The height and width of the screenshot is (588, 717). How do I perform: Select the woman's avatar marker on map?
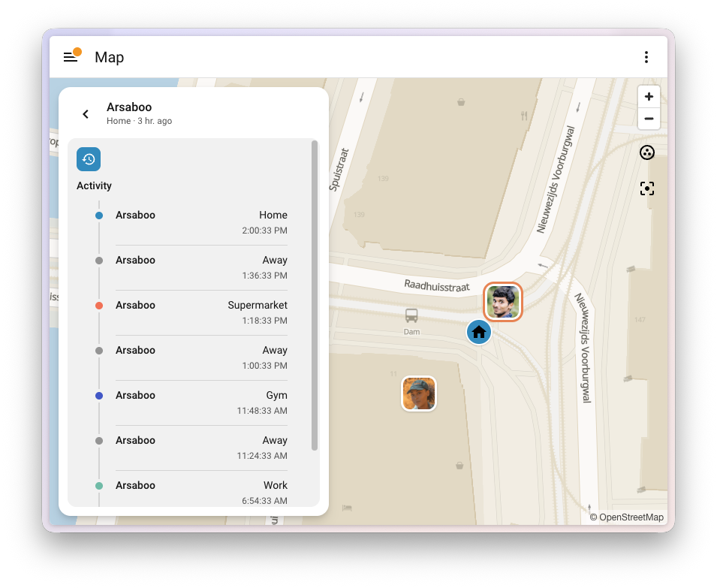[x=419, y=394]
